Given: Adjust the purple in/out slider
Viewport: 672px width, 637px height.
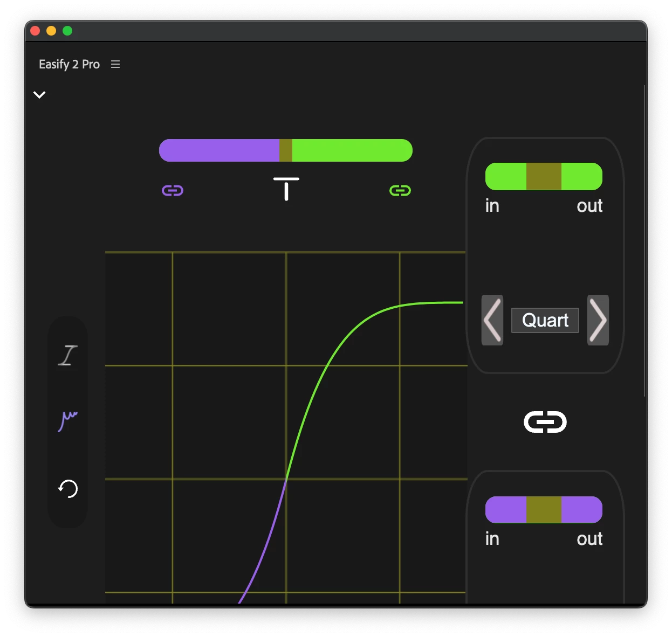Looking at the screenshot, I should (x=544, y=510).
